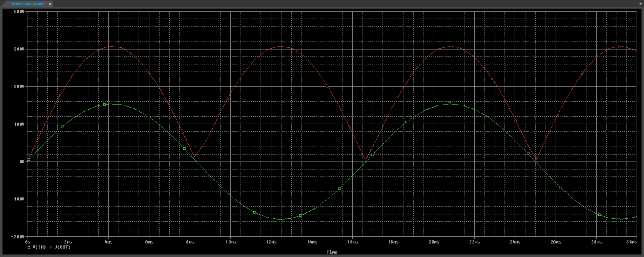Expand options via the top-right triangle control

point(640,4)
